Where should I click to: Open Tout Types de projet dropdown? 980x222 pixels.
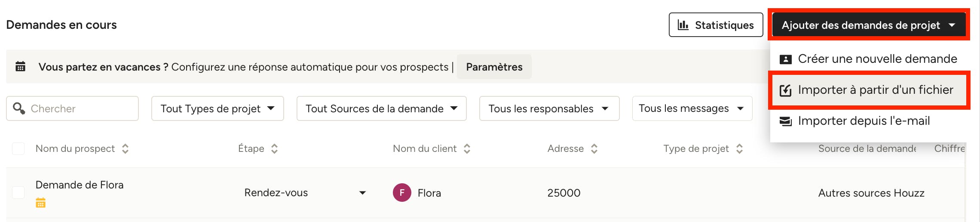(217, 108)
